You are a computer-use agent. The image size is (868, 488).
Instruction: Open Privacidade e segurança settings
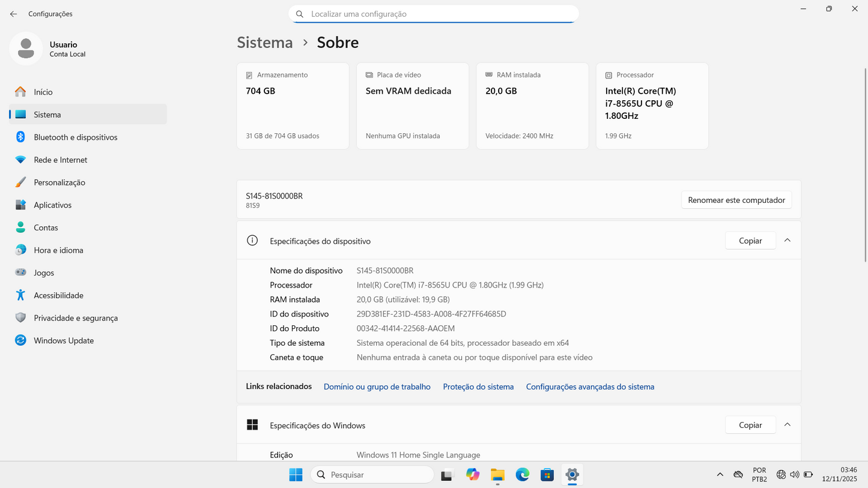(76, 318)
